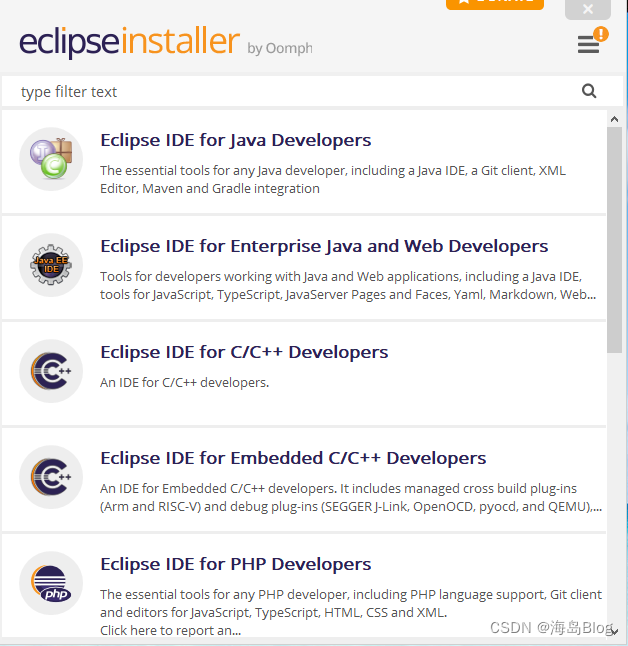The width and height of the screenshot is (628, 646).
Task: Click the C/C++ Developers logo icon
Action: pyautogui.click(x=51, y=371)
